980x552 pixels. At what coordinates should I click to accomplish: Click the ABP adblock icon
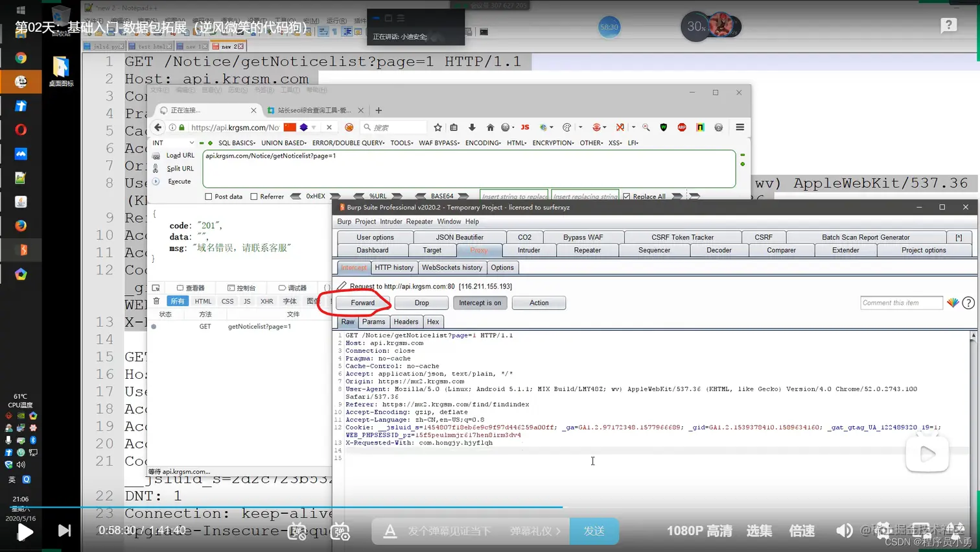[x=682, y=127]
